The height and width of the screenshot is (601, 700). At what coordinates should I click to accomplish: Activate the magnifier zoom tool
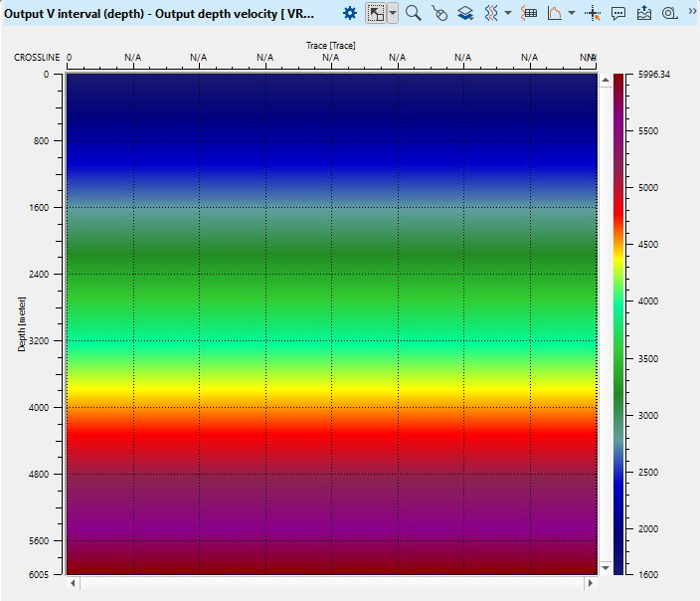point(414,13)
